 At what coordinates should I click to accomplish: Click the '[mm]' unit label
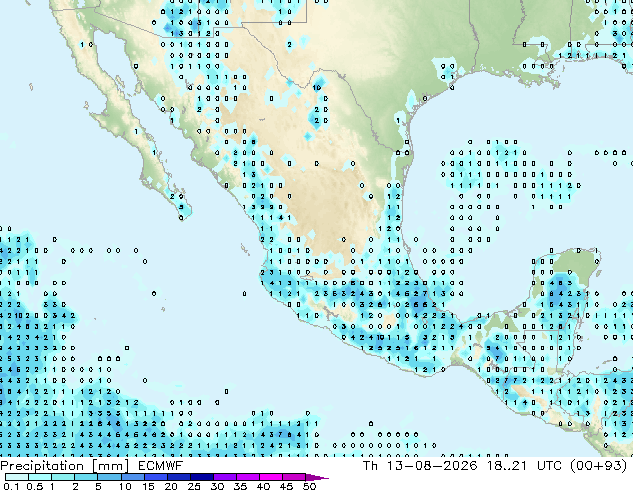tap(110, 466)
